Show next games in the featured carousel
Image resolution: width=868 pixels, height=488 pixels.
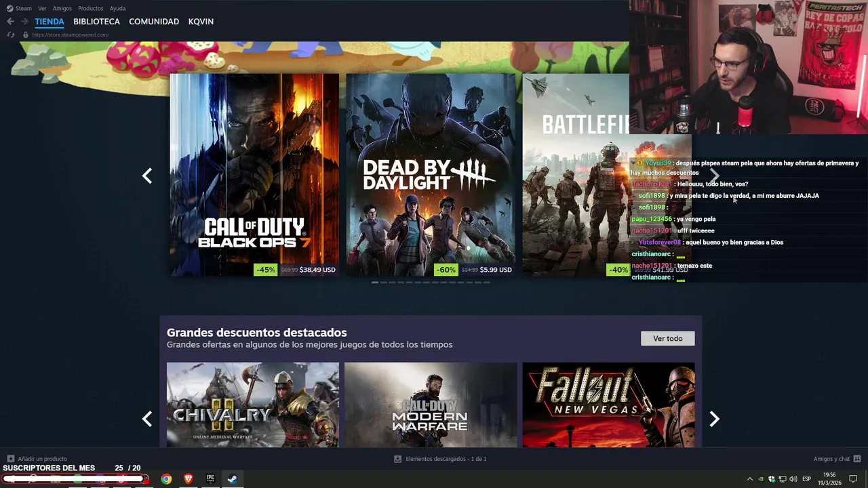(714, 176)
